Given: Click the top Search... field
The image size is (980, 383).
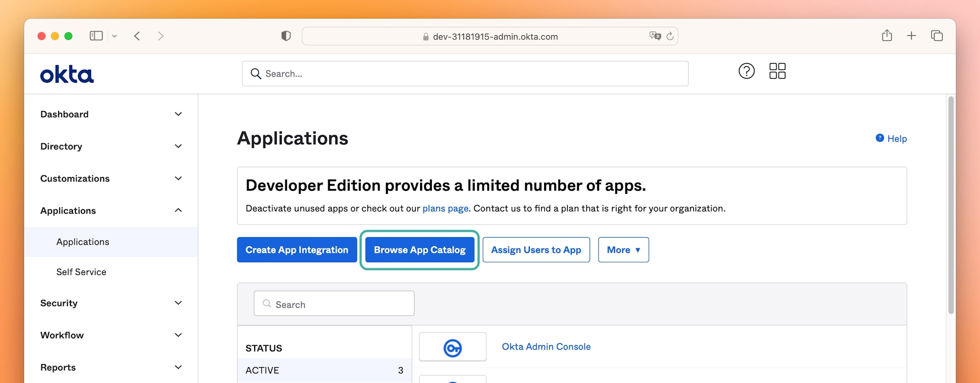Looking at the screenshot, I should [465, 74].
